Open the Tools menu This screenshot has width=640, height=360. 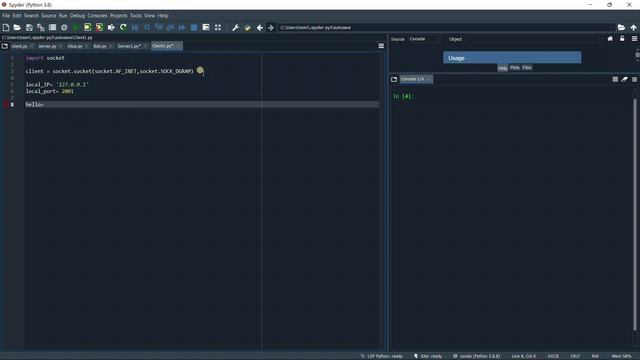click(x=136, y=16)
